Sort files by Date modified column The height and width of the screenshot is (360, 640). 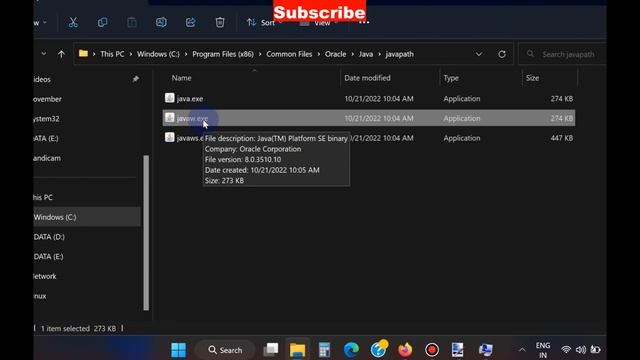tap(367, 78)
